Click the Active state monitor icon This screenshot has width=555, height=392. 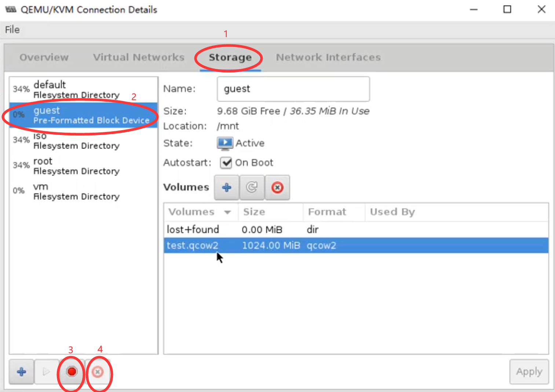coord(224,143)
